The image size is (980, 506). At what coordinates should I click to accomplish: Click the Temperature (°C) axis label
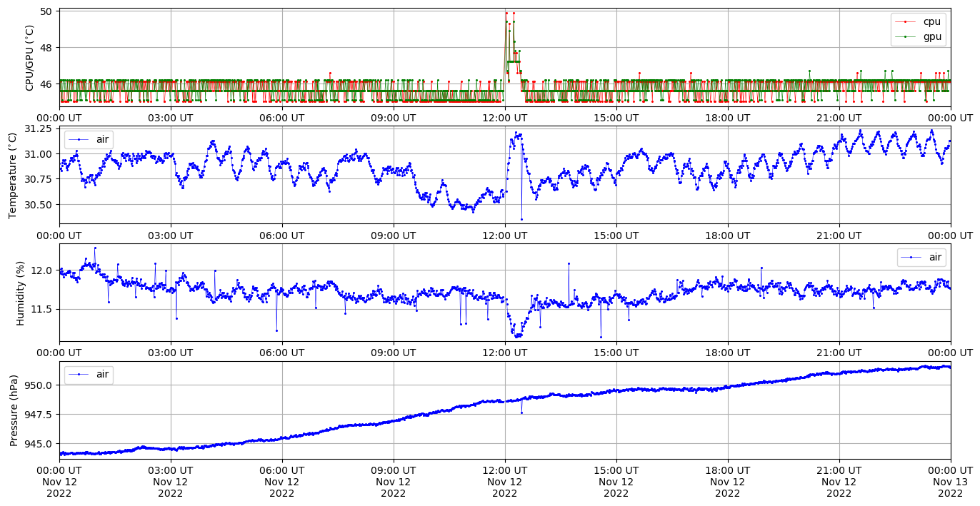[13, 175]
